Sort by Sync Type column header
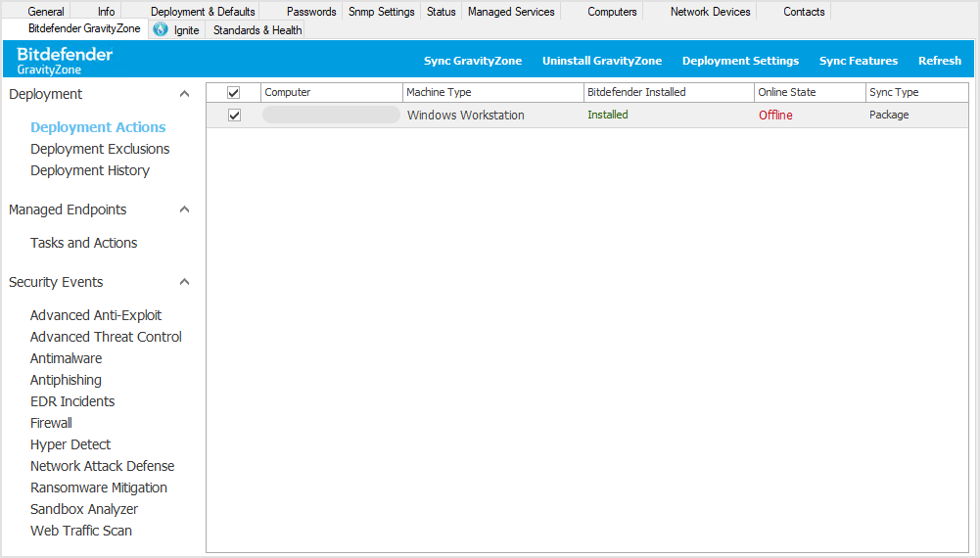This screenshot has width=980, height=558. (917, 92)
